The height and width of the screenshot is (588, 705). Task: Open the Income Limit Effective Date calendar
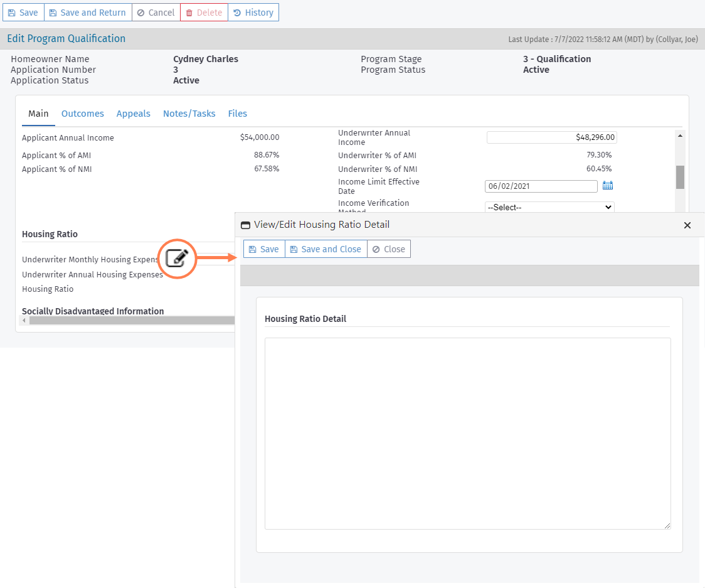tap(607, 186)
